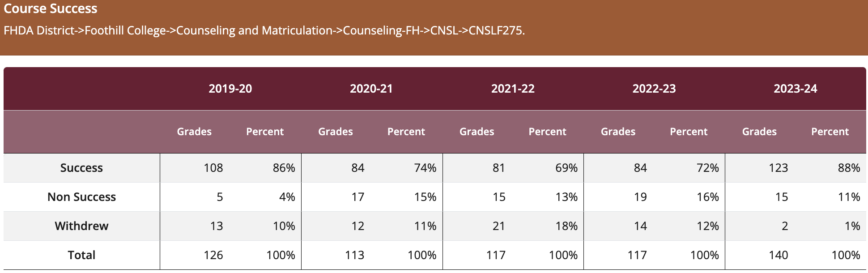Image resolution: width=868 pixels, height=273 pixels.
Task: Click the Grades subheader under 2019-20
Action: click(194, 132)
